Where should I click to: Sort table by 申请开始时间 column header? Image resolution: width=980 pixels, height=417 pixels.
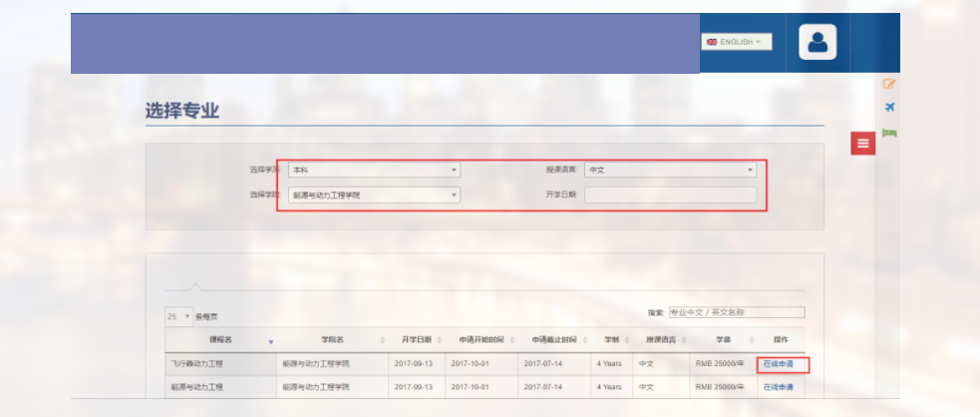482,340
